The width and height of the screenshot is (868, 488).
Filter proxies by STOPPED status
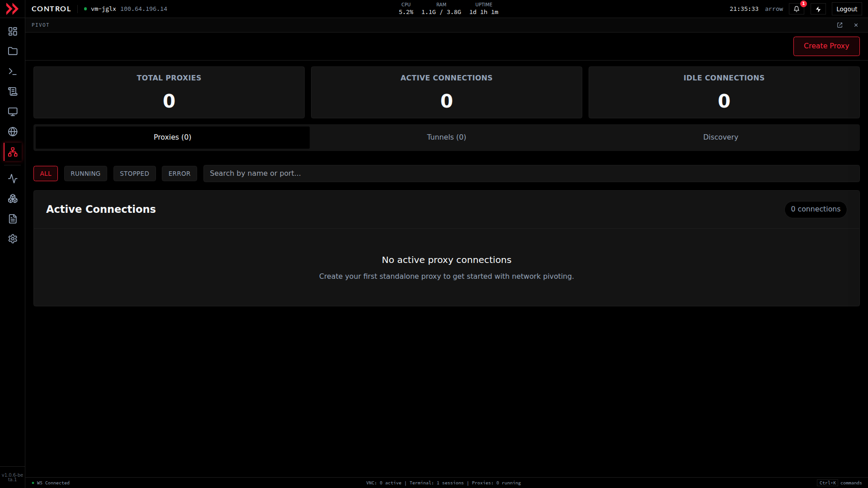(x=134, y=174)
